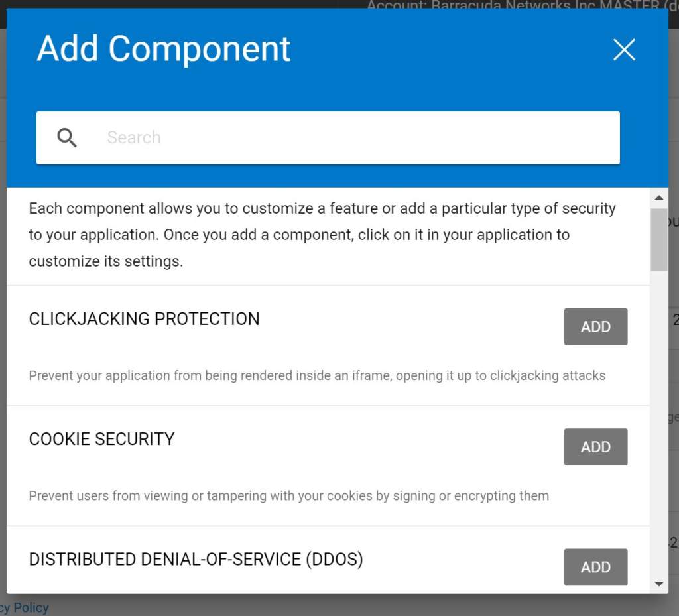Add the Distributed Denial-of-Service component

(595, 566)
